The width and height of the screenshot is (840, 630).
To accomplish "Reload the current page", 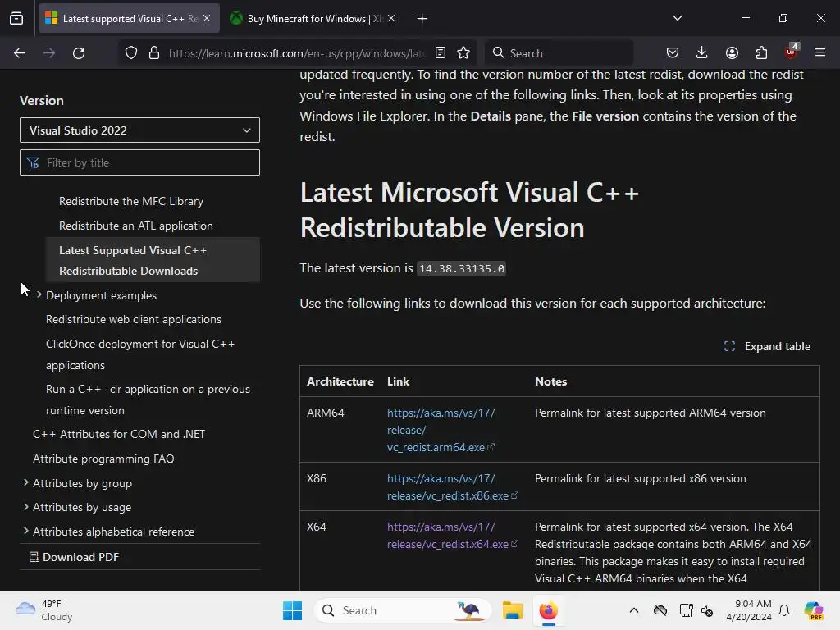I will tap(79, 53).
